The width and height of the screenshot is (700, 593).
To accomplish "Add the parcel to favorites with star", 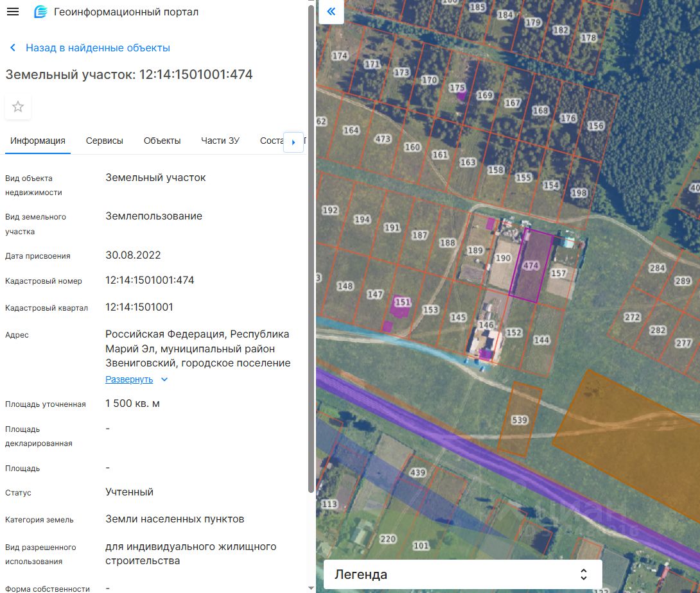I will [18, 107].
